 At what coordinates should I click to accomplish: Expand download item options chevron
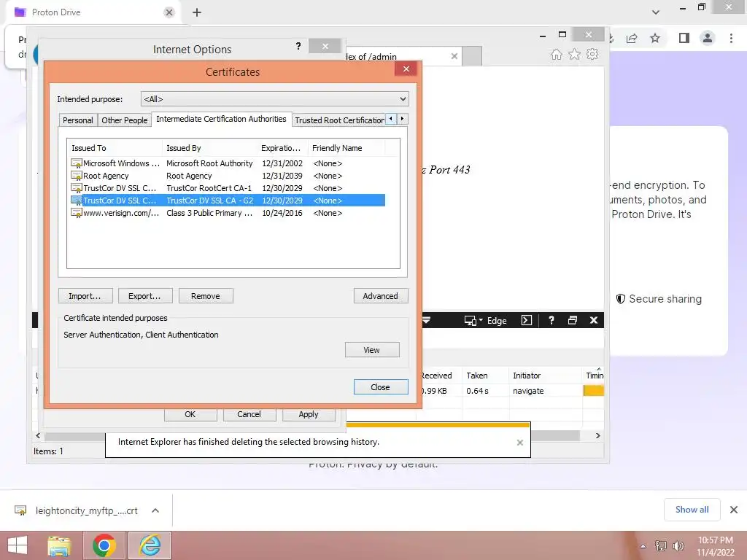click(155, 510)
